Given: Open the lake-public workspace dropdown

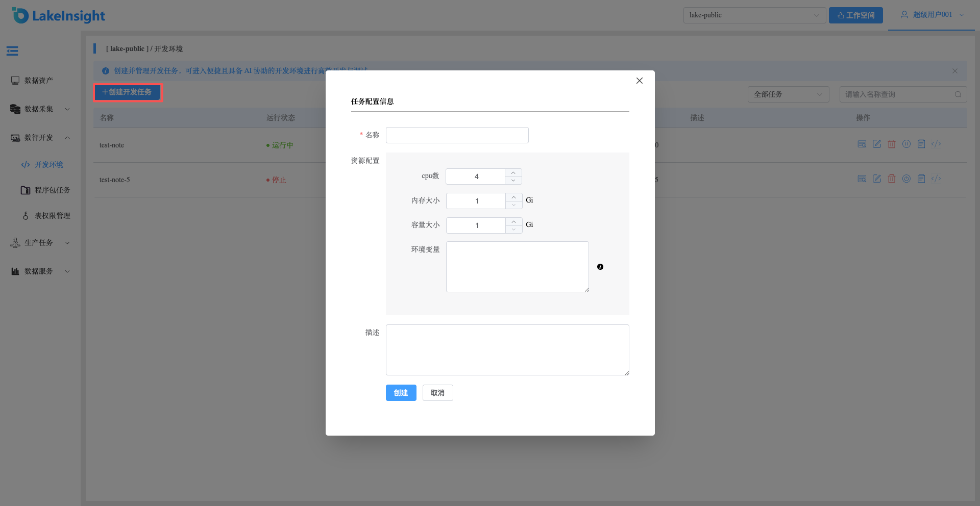Looking at the screenshot, I should [x=754, y=15].
